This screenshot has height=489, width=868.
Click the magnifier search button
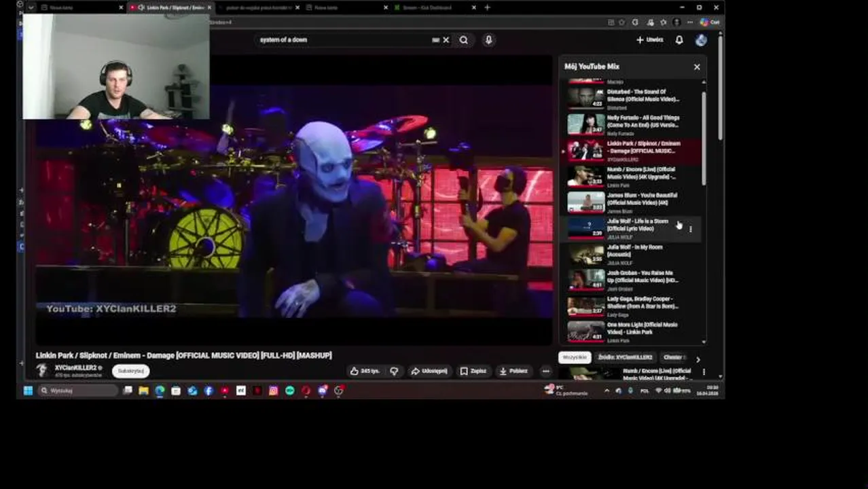pos(463,40)
